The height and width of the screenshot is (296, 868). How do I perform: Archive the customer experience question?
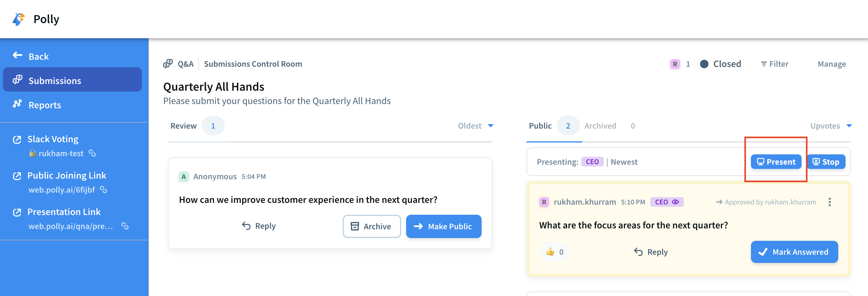tap(372, 226)
